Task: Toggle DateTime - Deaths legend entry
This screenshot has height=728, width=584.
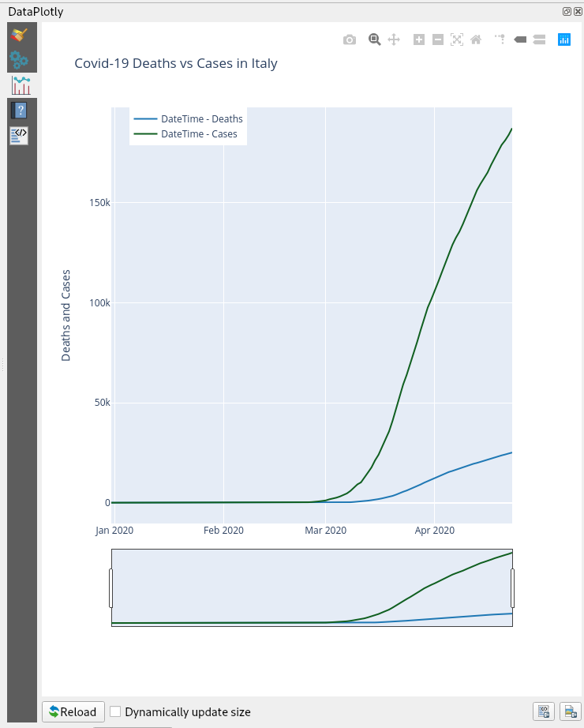Action: click(189, 119)
